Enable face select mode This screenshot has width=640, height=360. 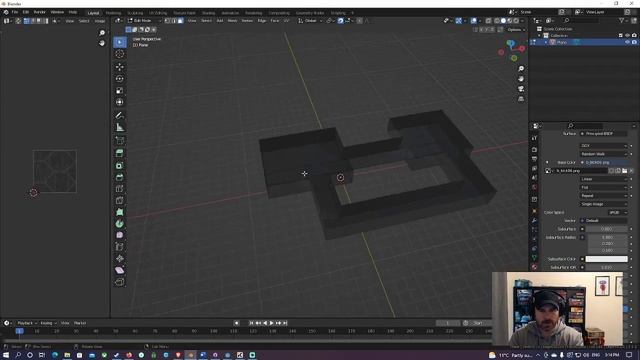click(180, 20)
